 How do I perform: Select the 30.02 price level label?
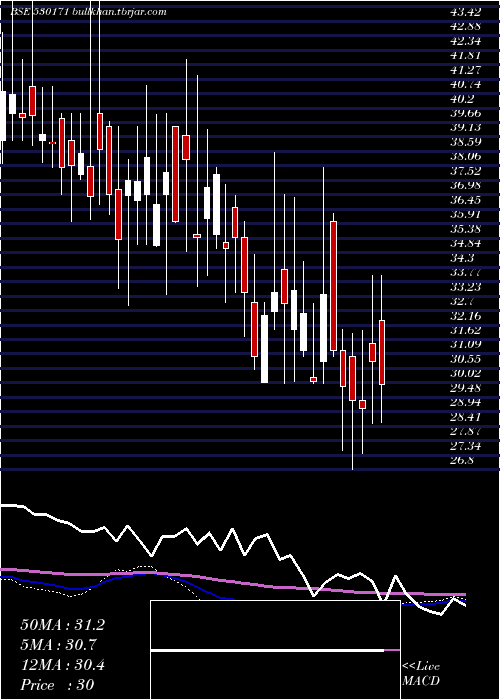click(466, 373)
